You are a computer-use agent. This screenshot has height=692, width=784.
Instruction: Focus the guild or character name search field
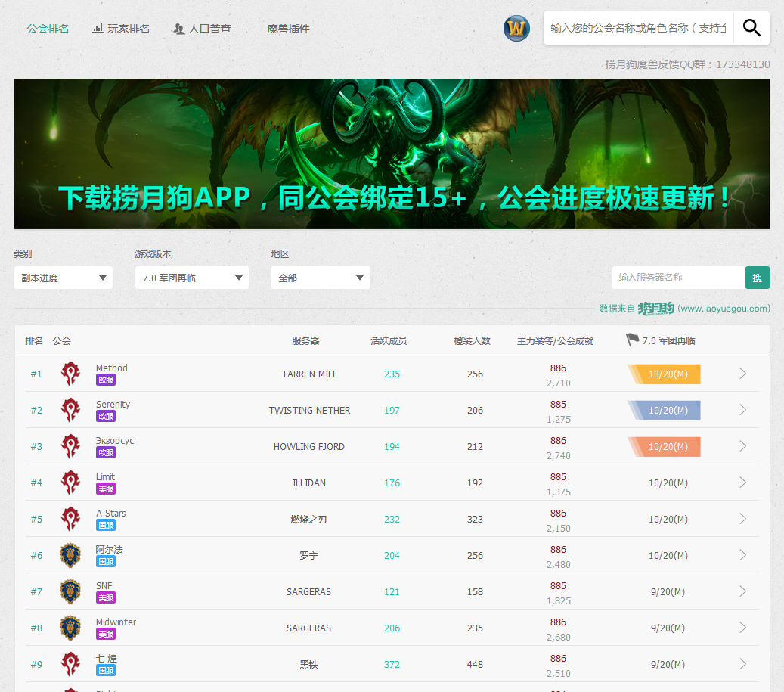639,28
